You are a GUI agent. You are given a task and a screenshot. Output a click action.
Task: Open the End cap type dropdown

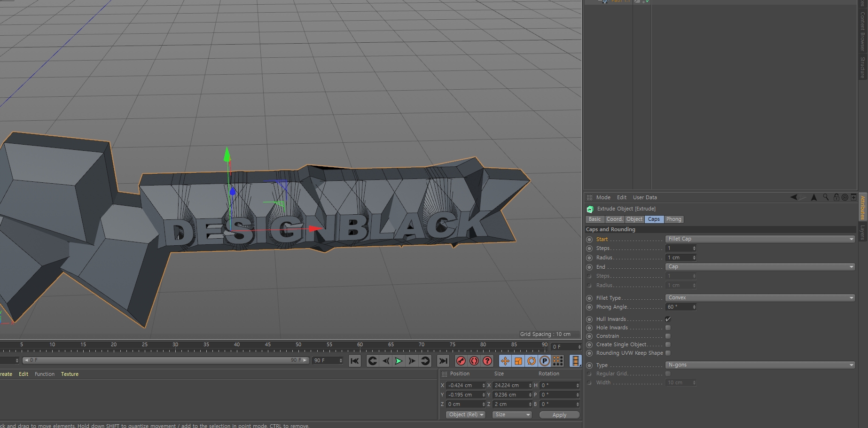click(x=760, y=267)
